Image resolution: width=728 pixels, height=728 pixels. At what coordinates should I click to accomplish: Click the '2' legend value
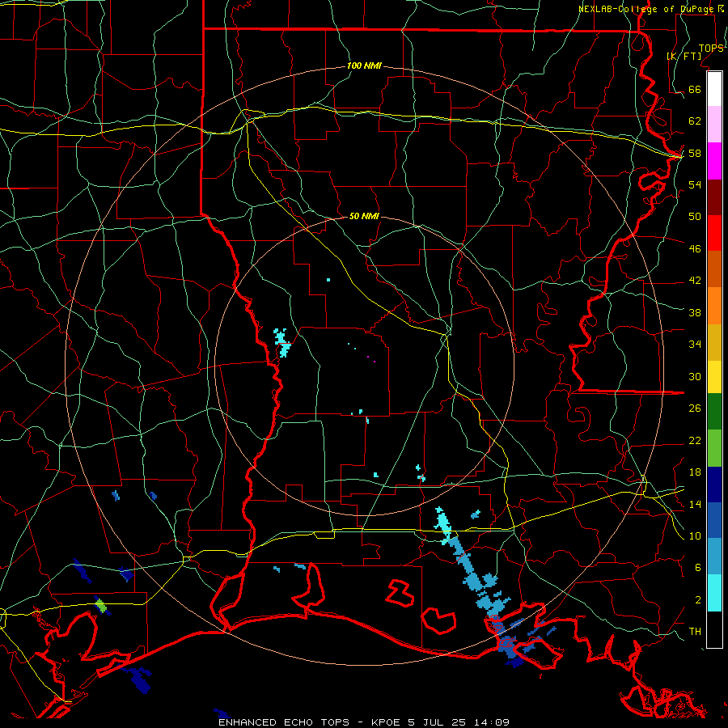[697, 600]
